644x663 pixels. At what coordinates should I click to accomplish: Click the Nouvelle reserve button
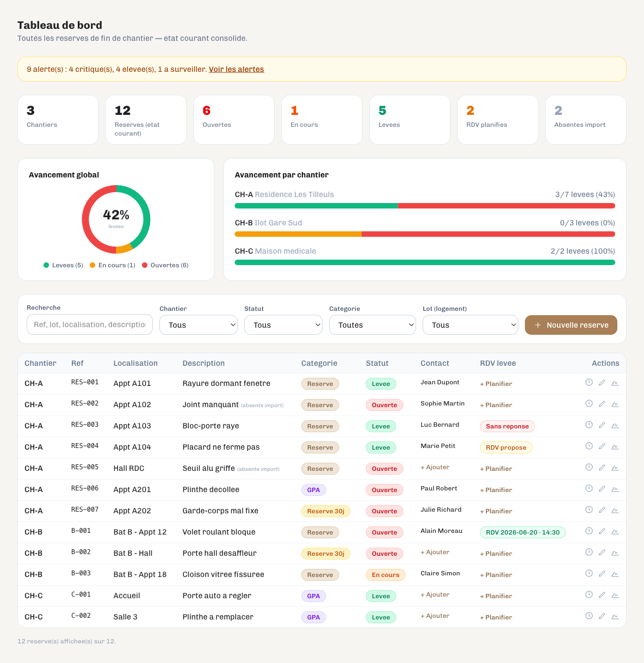[571, 325]
